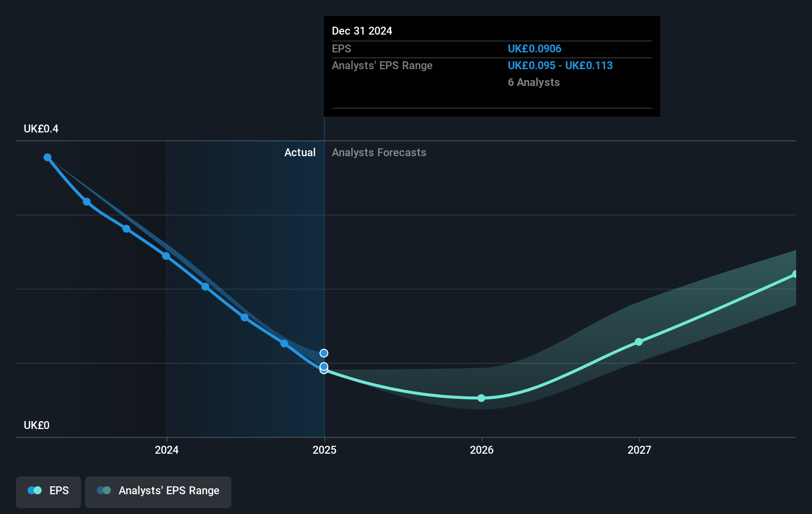Screen dimensions: 812x514
Task: Click the 'Analysts' EPS Range' row label in the tooltip
Action: [x=382, y=66]
